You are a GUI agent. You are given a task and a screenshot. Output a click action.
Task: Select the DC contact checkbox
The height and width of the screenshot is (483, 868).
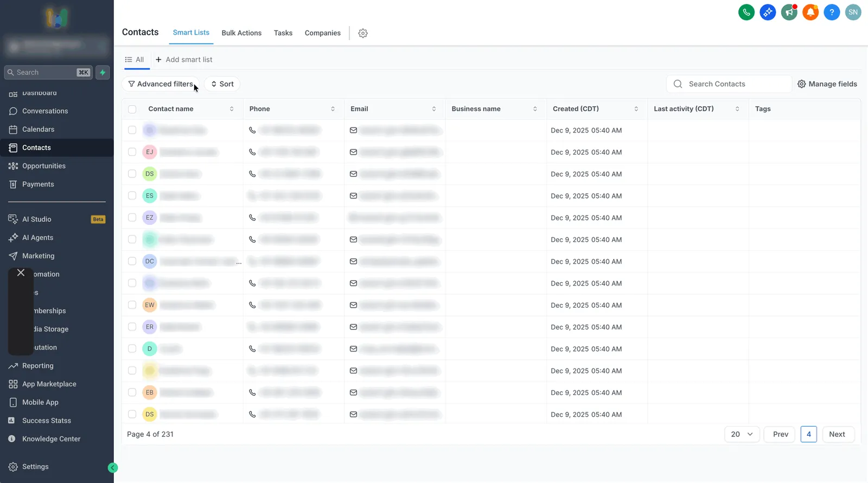click(x=132, y=262)
